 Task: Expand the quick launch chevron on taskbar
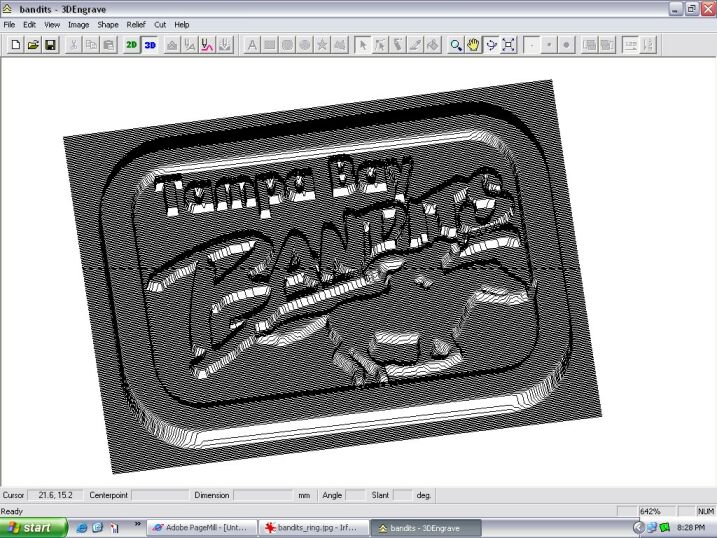[x=137, y=524]
